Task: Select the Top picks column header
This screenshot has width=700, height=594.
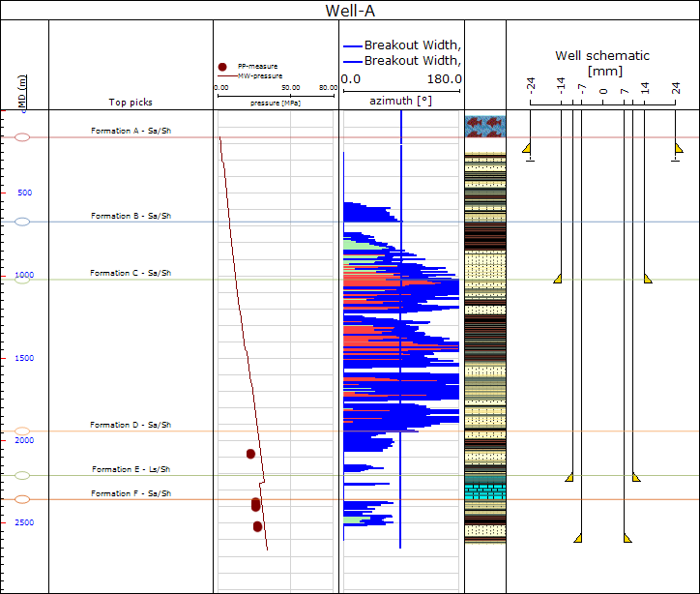Action: (131, 102)
